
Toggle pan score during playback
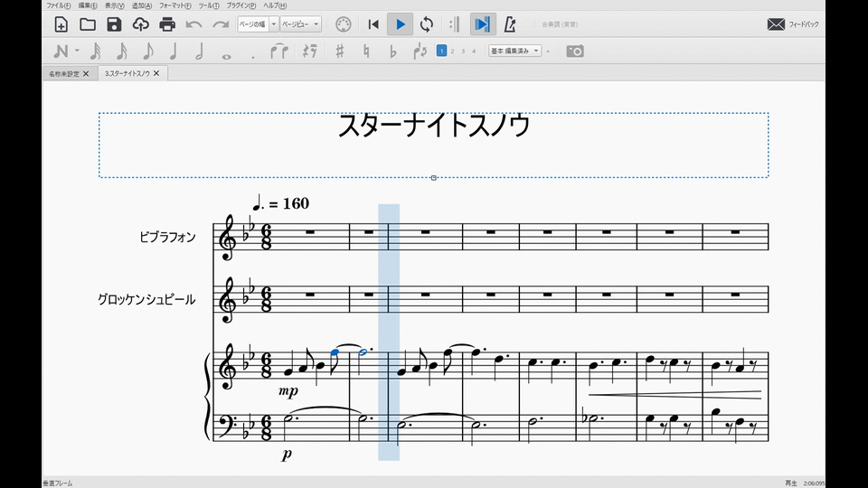click(483, 24)
